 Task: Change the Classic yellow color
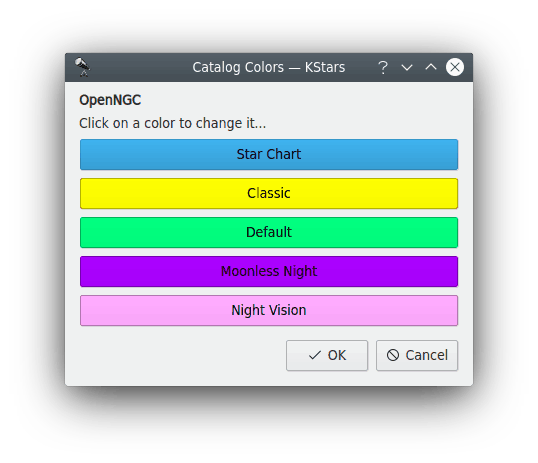269,194
